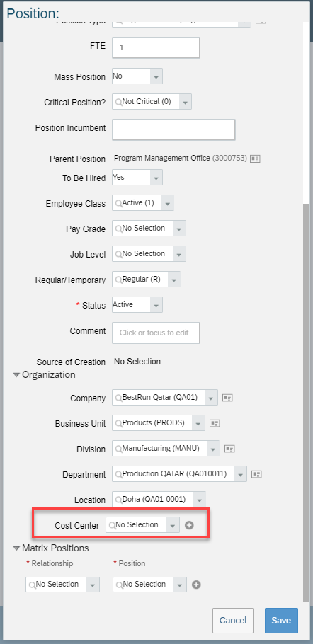Click the Save button

(x=281, y=621)
